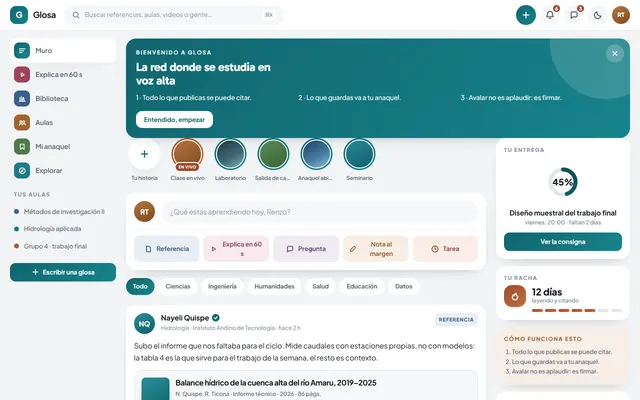The image size is (640, 400).
Task: Choose Explica en 60 s post type
Action: point(236,249)
